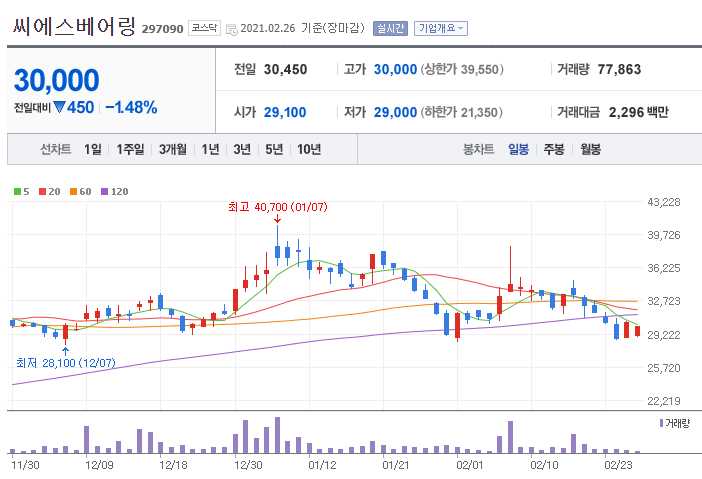Click the 12/30 date axis label

(x=248, y=465)
